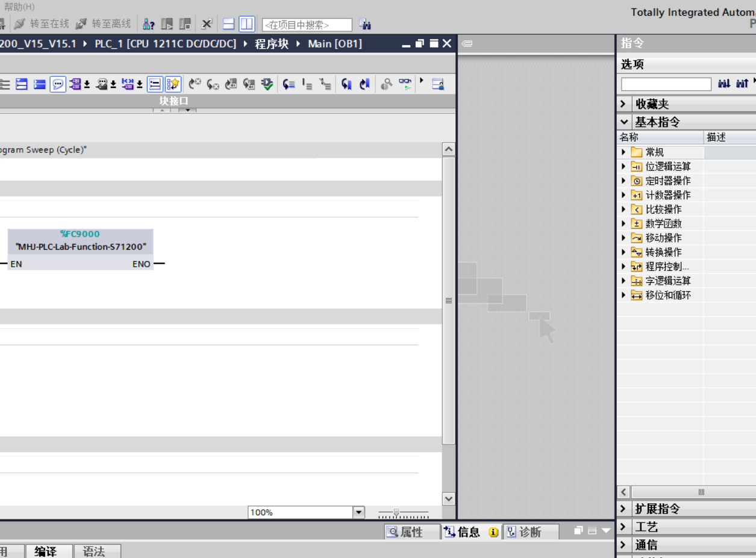The height and width of the screenshot is (558, 756).
Task: Click the accessible devices icon in toolbar
Action: click(x=149, y=24)
